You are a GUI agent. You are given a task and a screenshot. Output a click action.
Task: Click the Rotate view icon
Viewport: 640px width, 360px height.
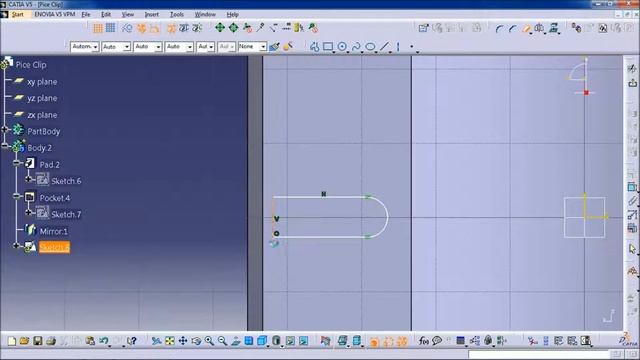pyautogui.click(x=196, y=341)
